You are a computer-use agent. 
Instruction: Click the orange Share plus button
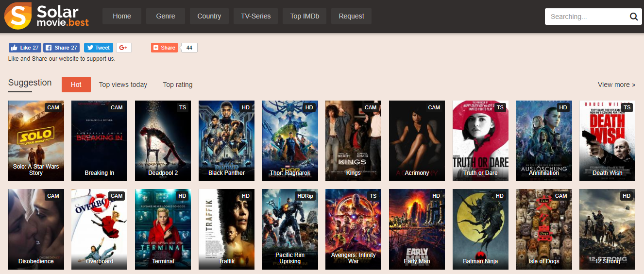click(164, 48)
